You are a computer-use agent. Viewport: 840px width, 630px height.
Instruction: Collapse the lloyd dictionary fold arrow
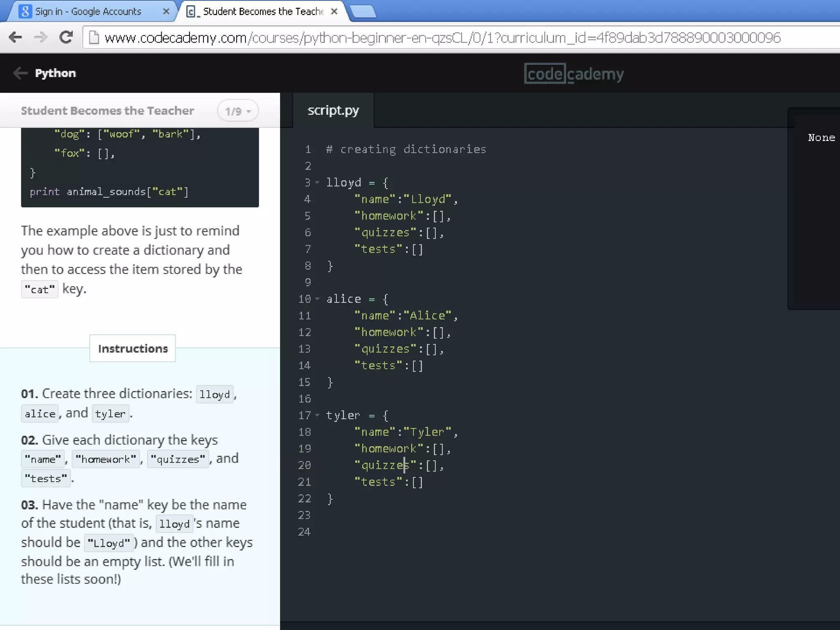click(x=317, y=183)
